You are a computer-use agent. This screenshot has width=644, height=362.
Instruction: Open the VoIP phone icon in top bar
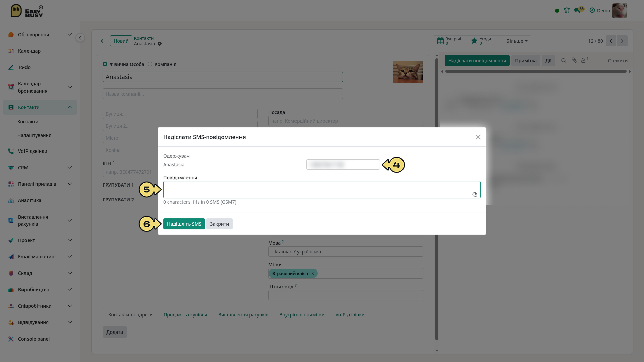pos(567,11)
